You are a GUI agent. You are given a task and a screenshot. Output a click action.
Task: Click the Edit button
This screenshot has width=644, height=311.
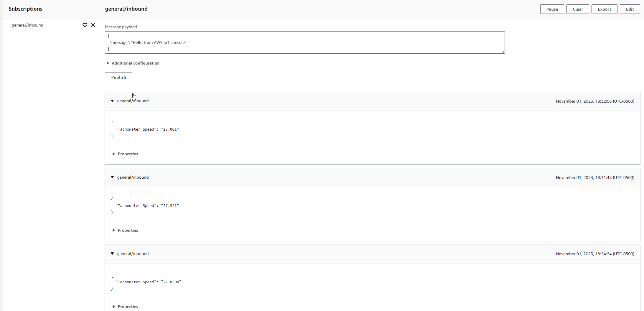click(x=630, y=9)
